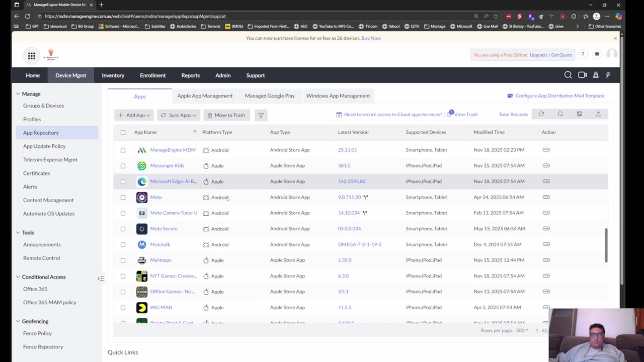The height and width of the screenshot is (362, 644).
Task: Check the Microsoft Edge row checkbox
Action: (123, 182)
